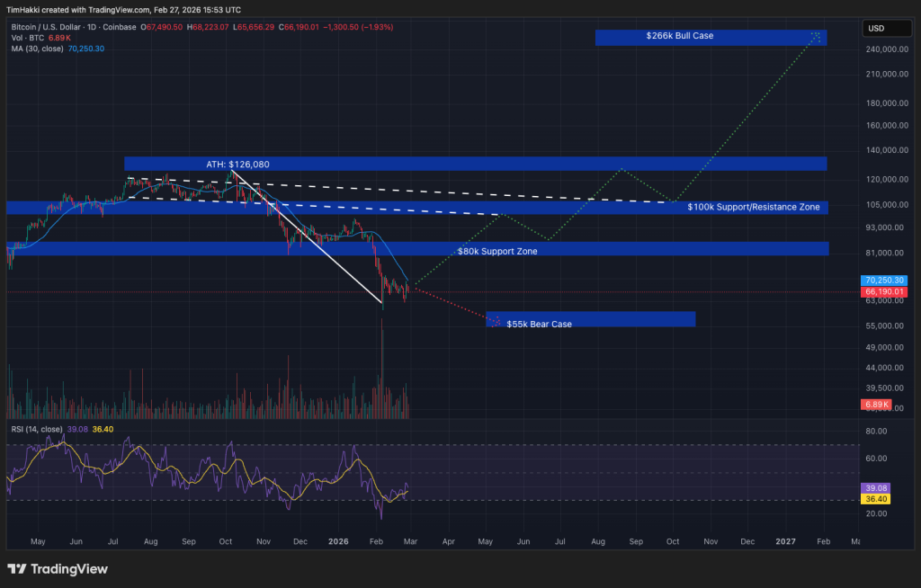Screen dimensions: 921x588
Task: Select the $80k Support Zone band
Action: click(508, 251)
